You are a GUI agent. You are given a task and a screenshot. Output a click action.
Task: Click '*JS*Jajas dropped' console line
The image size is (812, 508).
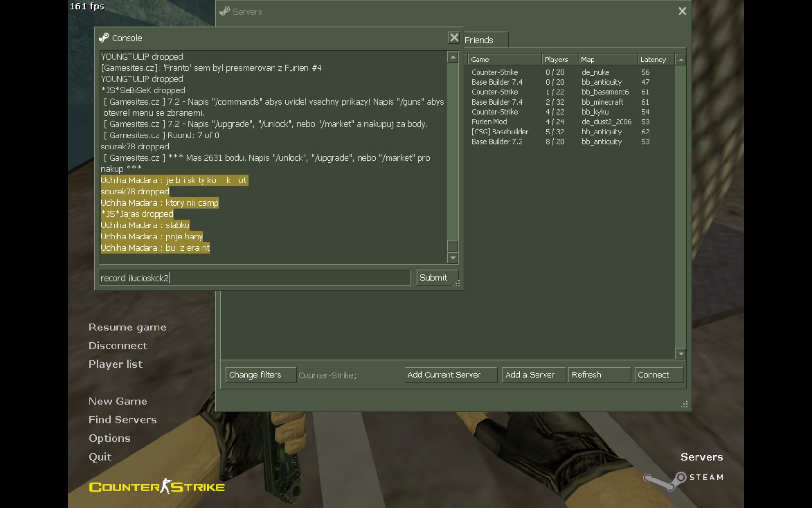(137, 214)
